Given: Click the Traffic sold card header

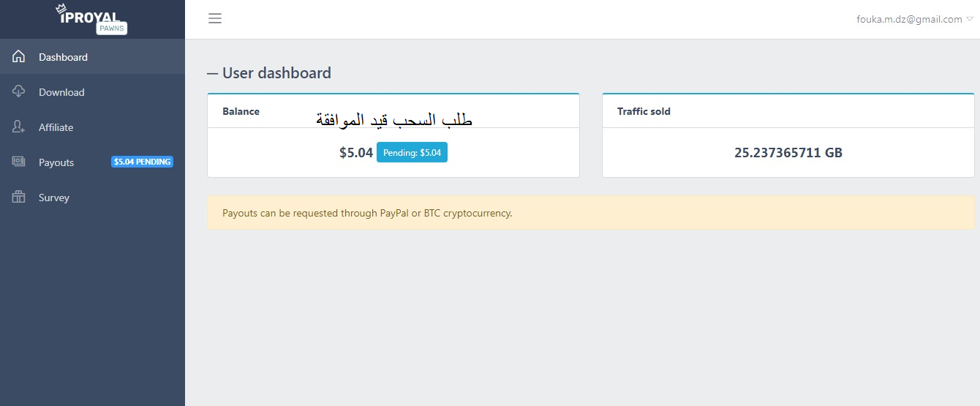Looking at the screenshot, I should click(644, 112).
